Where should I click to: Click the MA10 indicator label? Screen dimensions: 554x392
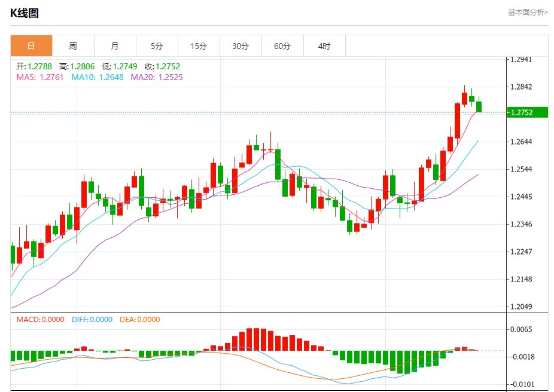[x=98, y=77]
